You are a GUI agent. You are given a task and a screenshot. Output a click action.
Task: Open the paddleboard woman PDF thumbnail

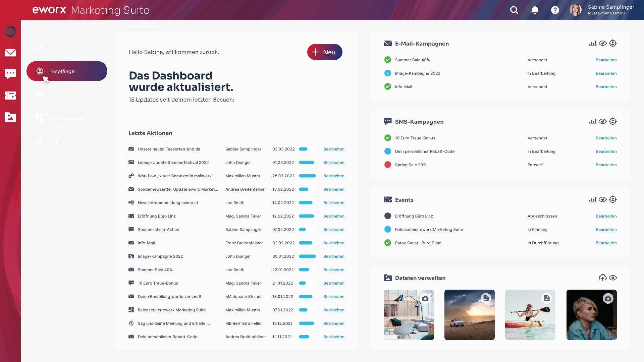pos(530,315)
